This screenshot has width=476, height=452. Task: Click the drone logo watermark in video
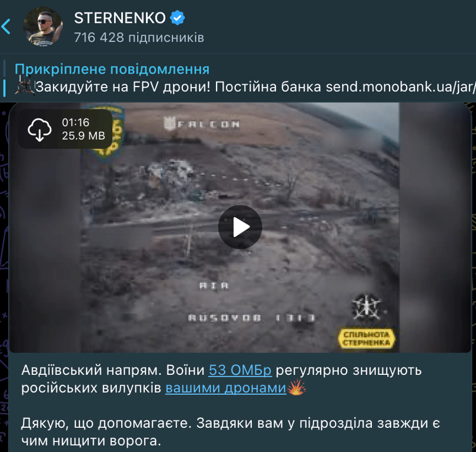[367, 307]
